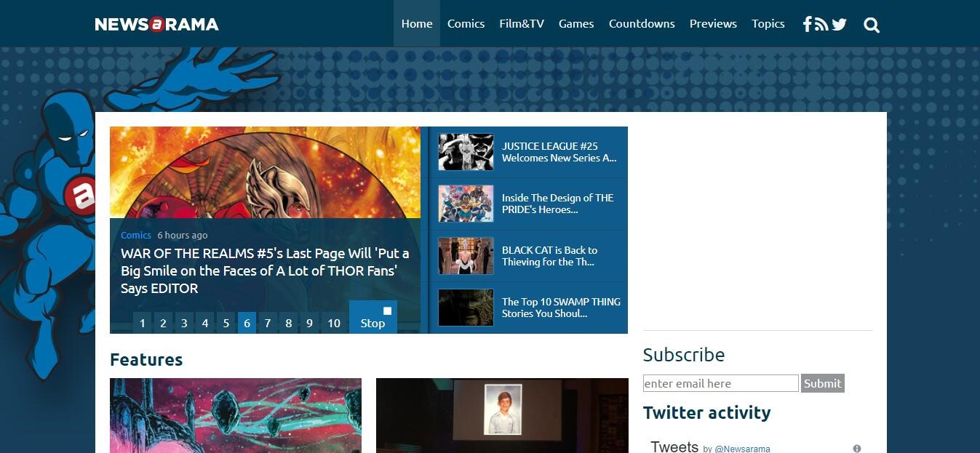The height and width of the screenshot is (453, 980).
Task: Open the Comics nav section
Action: point(466,23)
